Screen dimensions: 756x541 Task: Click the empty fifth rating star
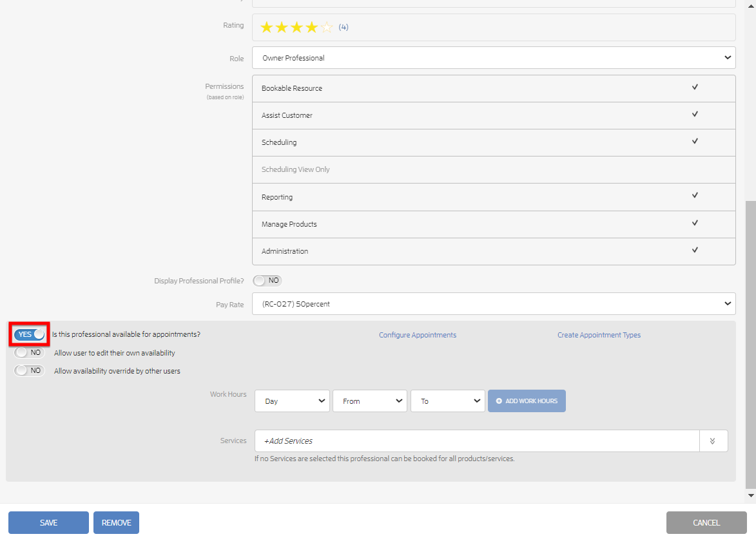(326, 27)
